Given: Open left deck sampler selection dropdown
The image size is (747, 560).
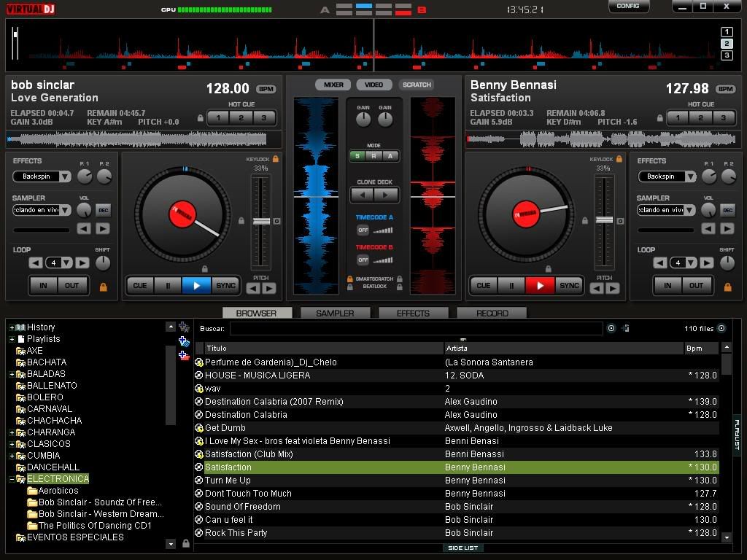Looking at the screenshot, I should click(x=65, y=210).
